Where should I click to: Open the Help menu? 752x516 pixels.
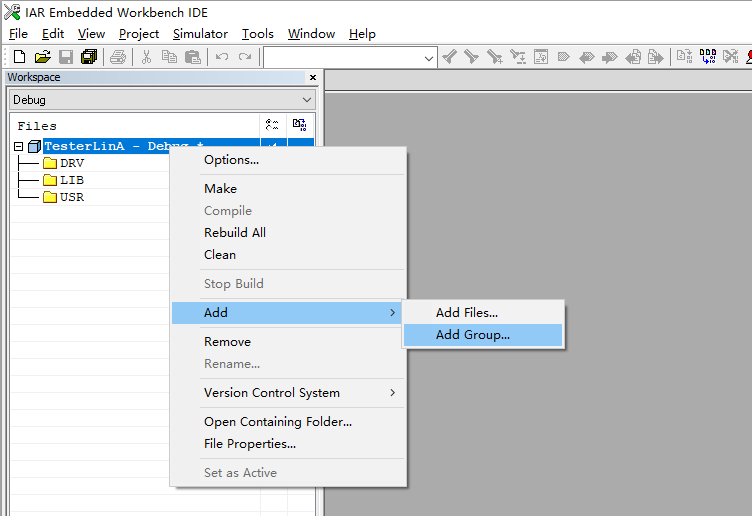pos(362,34)
